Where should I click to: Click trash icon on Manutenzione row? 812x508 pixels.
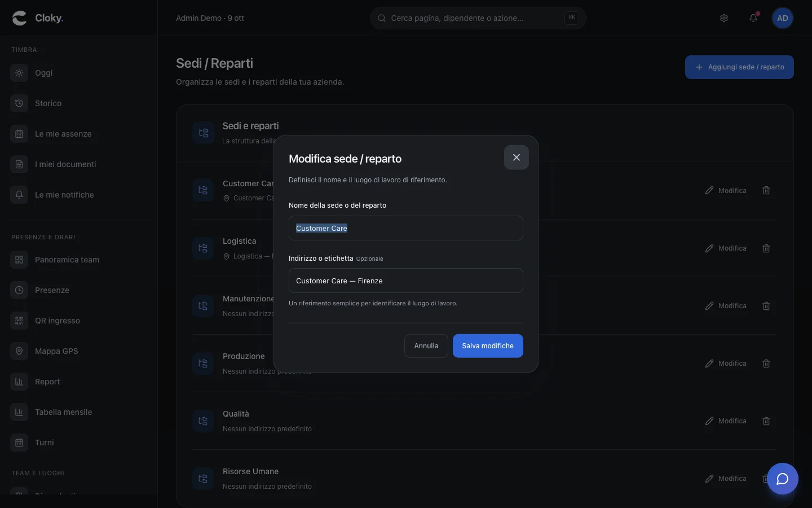766,306
